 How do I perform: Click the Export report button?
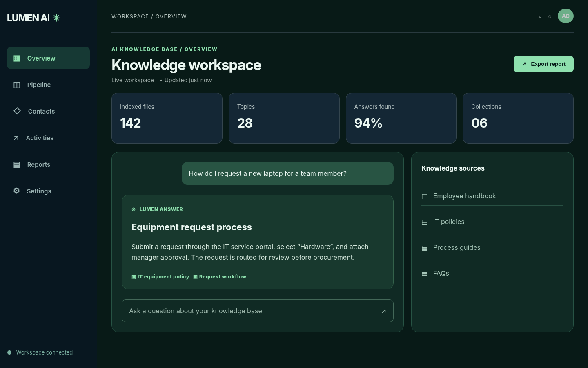pos(543,64)
